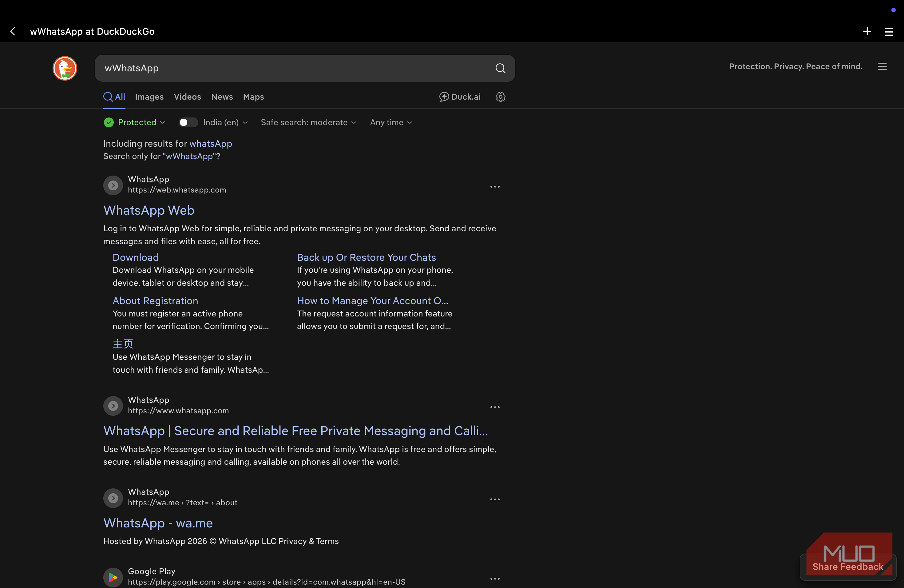This screenshot has width=904, height=588.
Task: Switch to the Maps tab
Action: (253, 97)
